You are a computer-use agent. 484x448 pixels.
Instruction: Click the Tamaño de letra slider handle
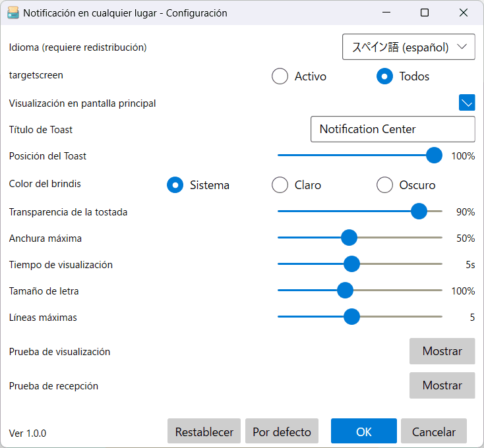coord(345,291)
